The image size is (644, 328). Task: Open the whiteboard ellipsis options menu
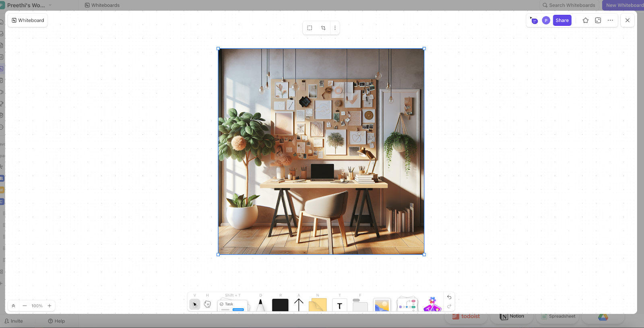(x=611, y=21)
